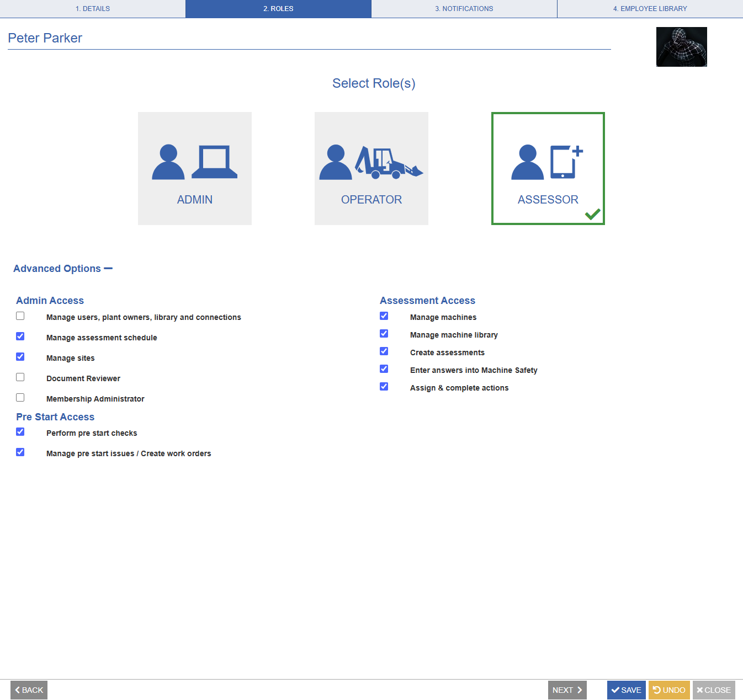Image resolution: width=743 pixels, height=700 pixels.
Task: Uncheck the Manage sites checkbox
Action: coord(20,357)
